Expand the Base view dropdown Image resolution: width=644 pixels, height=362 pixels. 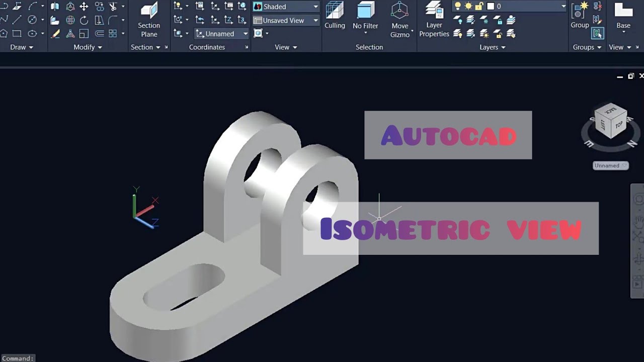click(623, 33)
